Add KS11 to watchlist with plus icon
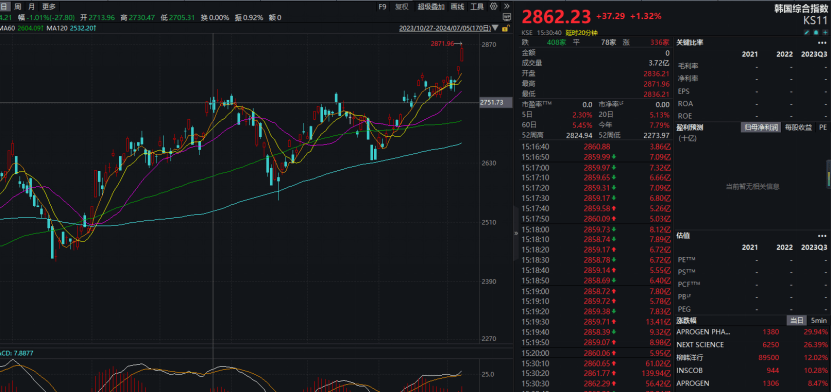 [825, 32]
